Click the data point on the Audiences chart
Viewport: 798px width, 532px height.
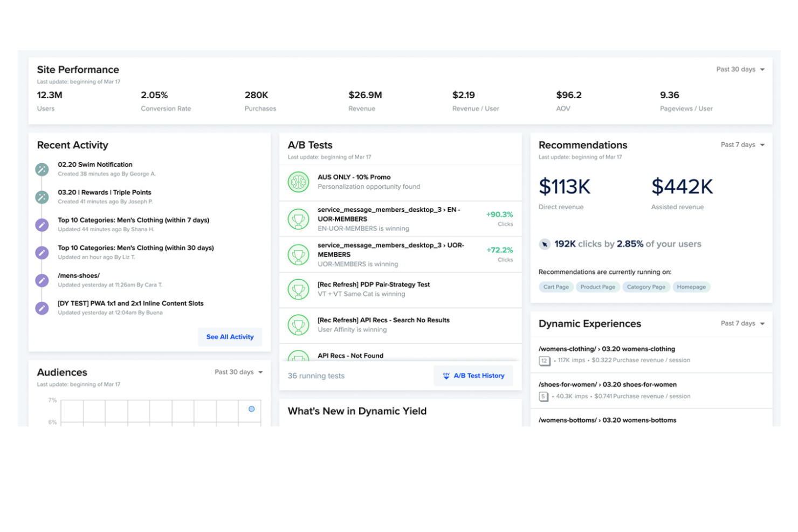251,409
